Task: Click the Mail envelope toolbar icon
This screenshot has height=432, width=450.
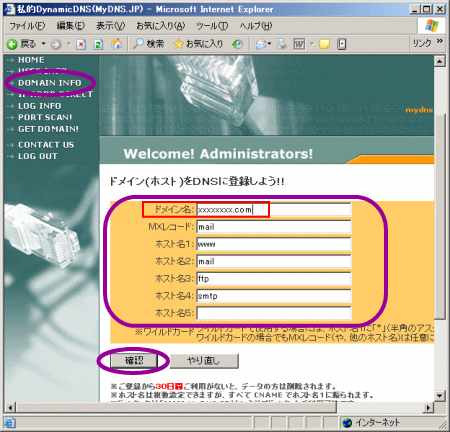Action: pyautogui.click(x=261, y=44)
